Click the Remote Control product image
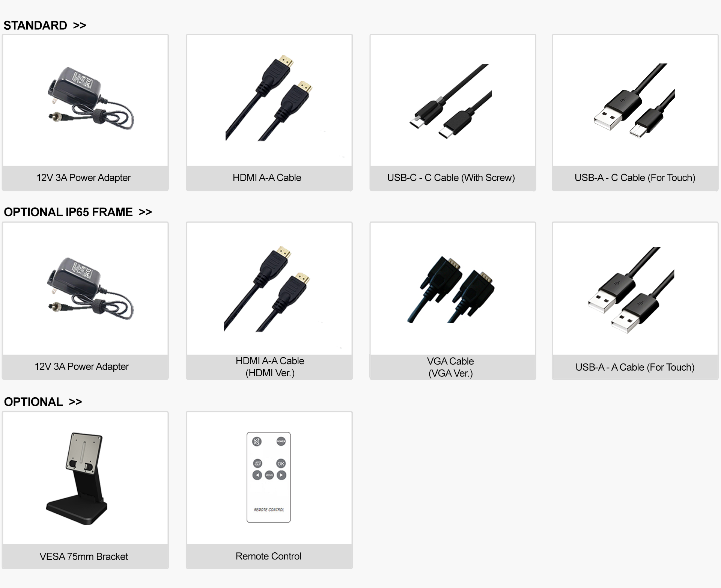 click(269, 477)
